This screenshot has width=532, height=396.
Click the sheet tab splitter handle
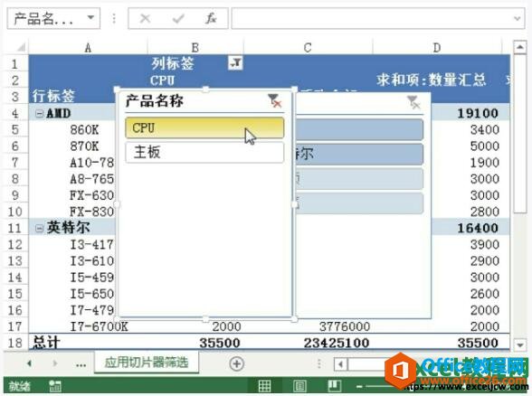click(x=318, y=363)
